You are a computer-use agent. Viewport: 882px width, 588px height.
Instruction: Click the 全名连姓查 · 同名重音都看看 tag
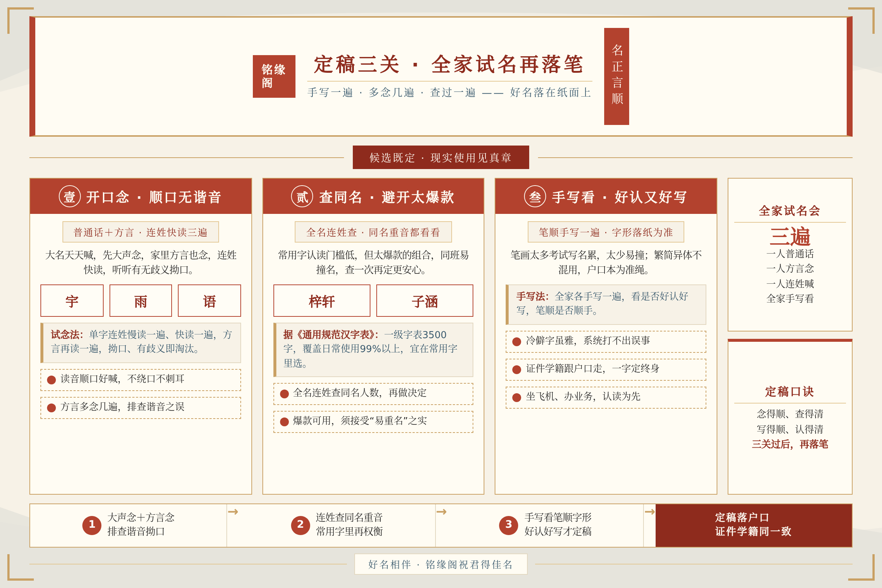[x=373, y=232]
